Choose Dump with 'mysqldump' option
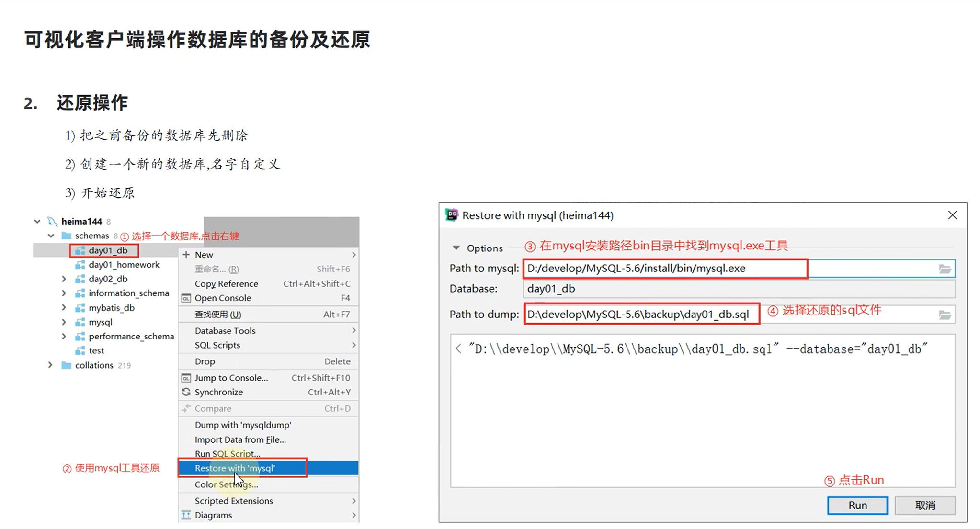 [243, 425]
